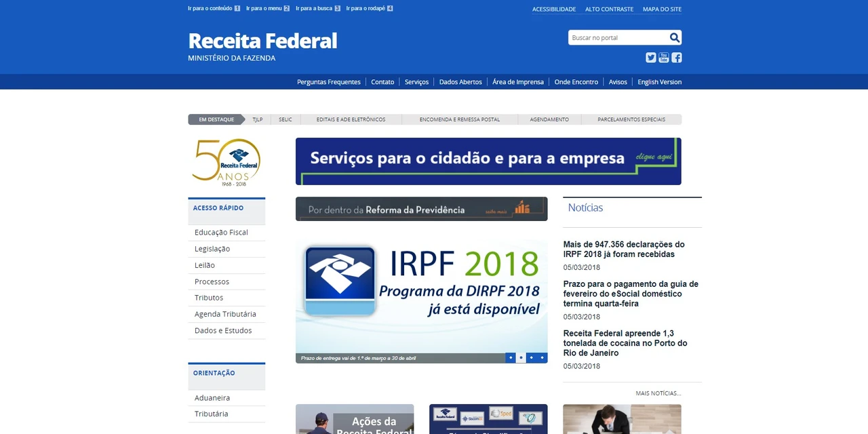
Task: Select the last carousel slide dot
Action: [542, 357]
